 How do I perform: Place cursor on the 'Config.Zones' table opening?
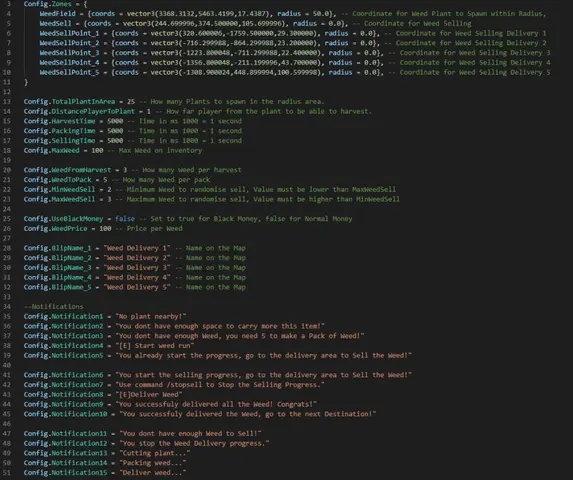tap(56, 4)
